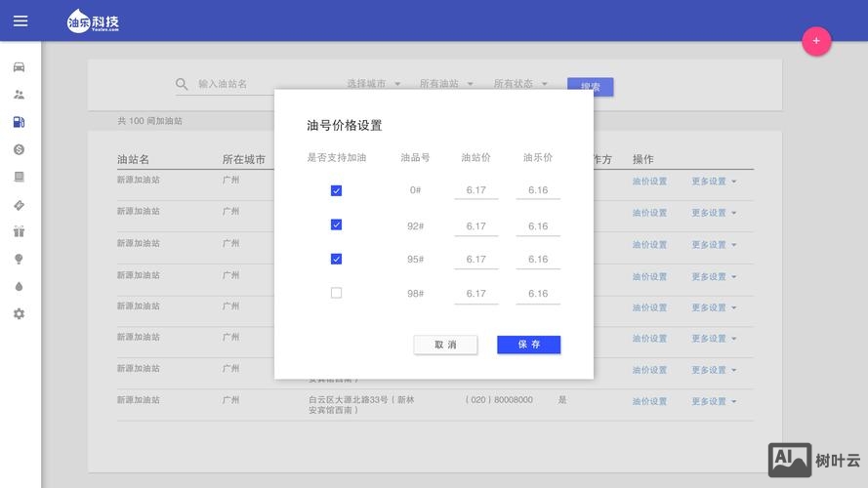Screen dimensions: 868x488
Task: Click the 是否支持加油 column label
Action: pyautogui.click(x=337, y=158)
